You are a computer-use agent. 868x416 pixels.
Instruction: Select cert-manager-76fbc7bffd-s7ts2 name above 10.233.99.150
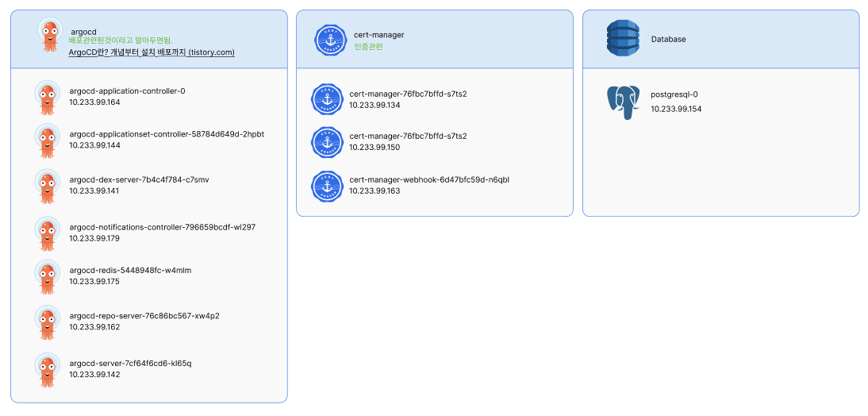click(408, 137)
